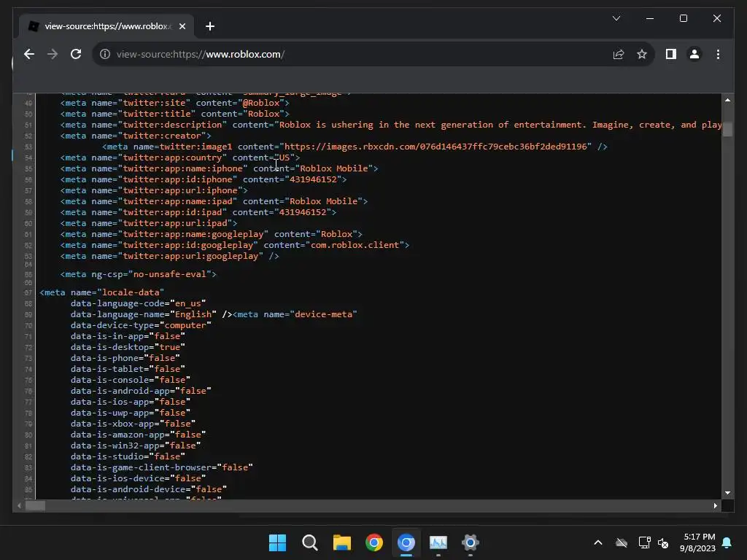View site information icon in address bar

pos(105,54)
